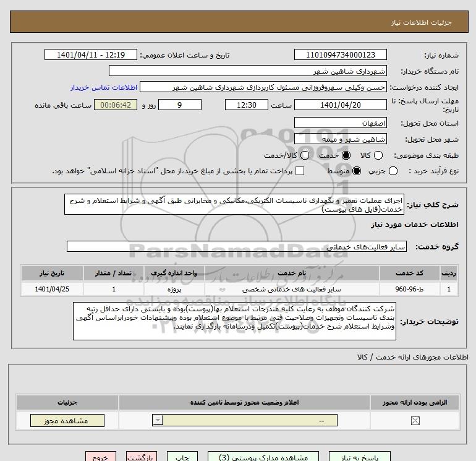The image size is (476, 461).
Task: Click the واحد اندازه گیری column header
Action: coord(174,273)
